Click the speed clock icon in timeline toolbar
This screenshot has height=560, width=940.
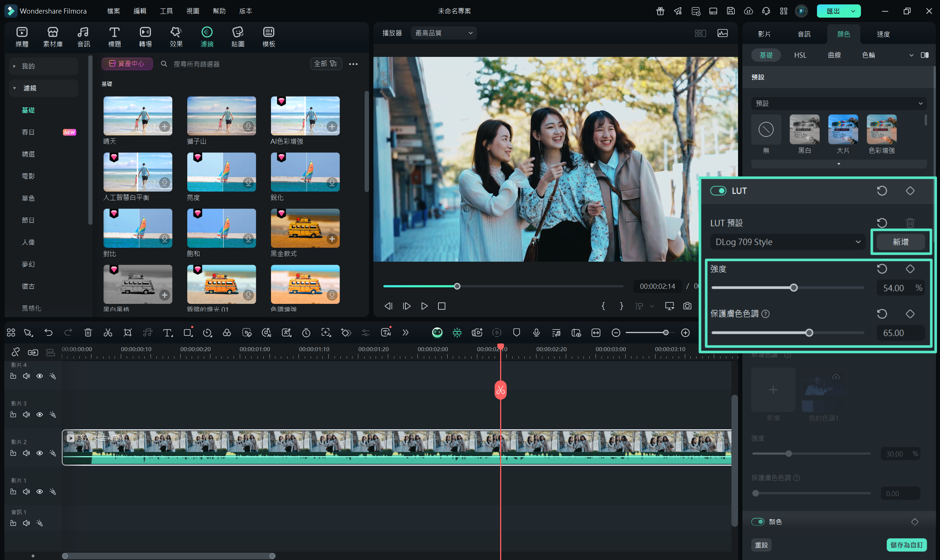click(x=207, y=332)
